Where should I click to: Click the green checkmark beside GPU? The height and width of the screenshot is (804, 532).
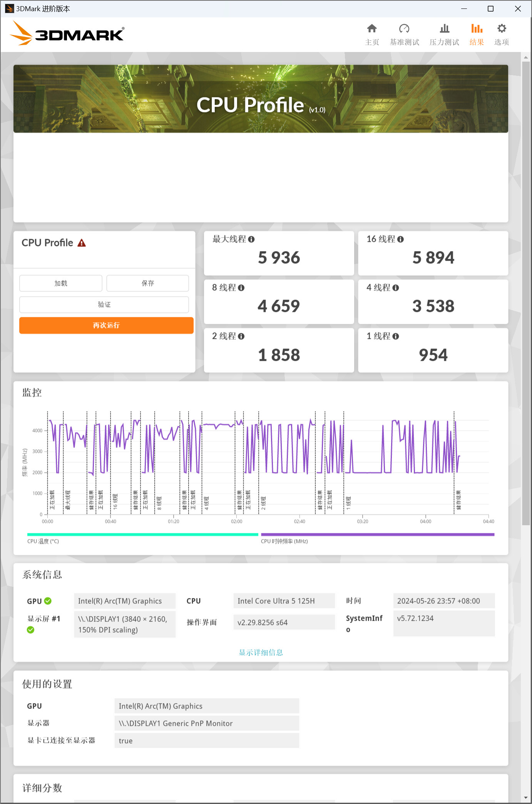[x=48, y=601]
